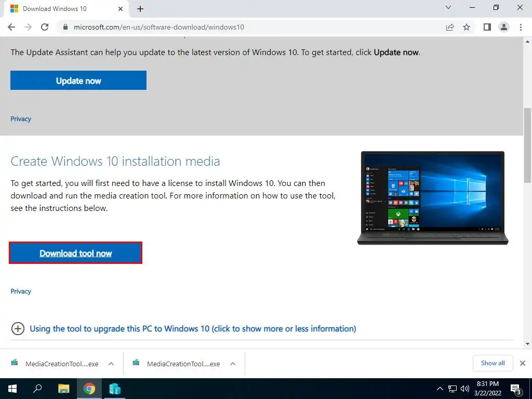Open the taskbar clock and date
The image size is (532, 399).
point(487,389)
